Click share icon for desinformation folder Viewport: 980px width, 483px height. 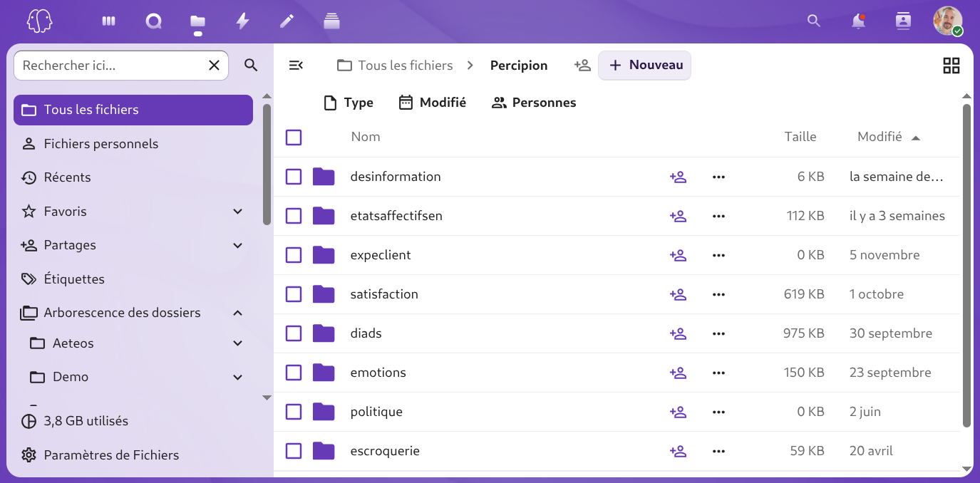pyautogui.click(x=678, y=177)
